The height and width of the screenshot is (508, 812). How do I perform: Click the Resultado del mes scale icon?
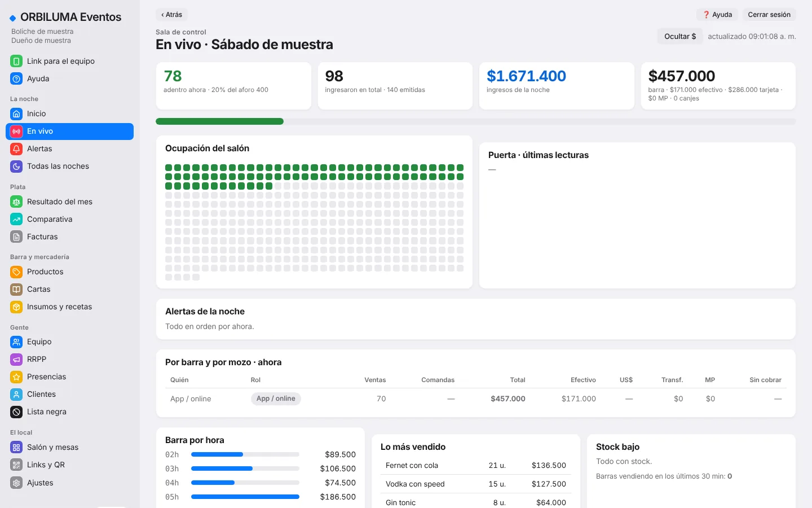[16, 202]
